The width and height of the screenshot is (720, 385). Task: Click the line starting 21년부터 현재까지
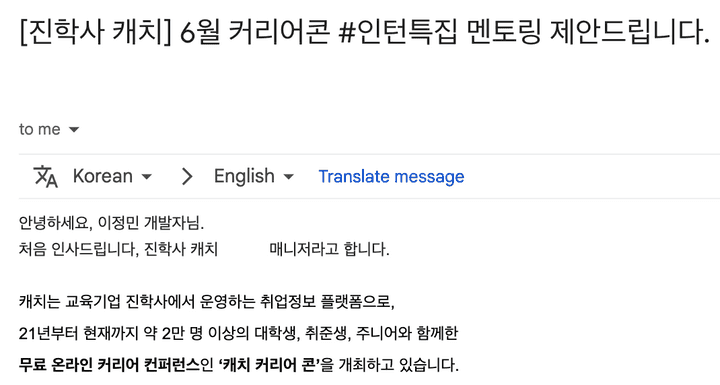click(x=238, y=334)
